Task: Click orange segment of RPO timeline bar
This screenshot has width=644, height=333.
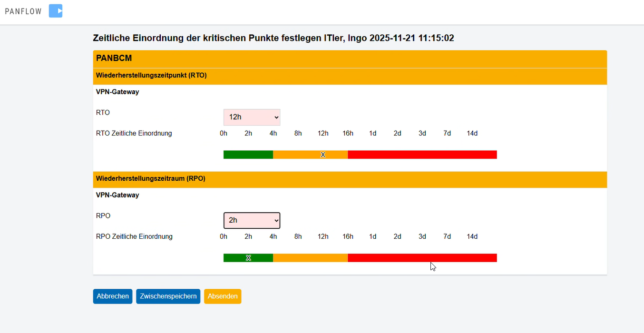Action: tap(310, 258)
